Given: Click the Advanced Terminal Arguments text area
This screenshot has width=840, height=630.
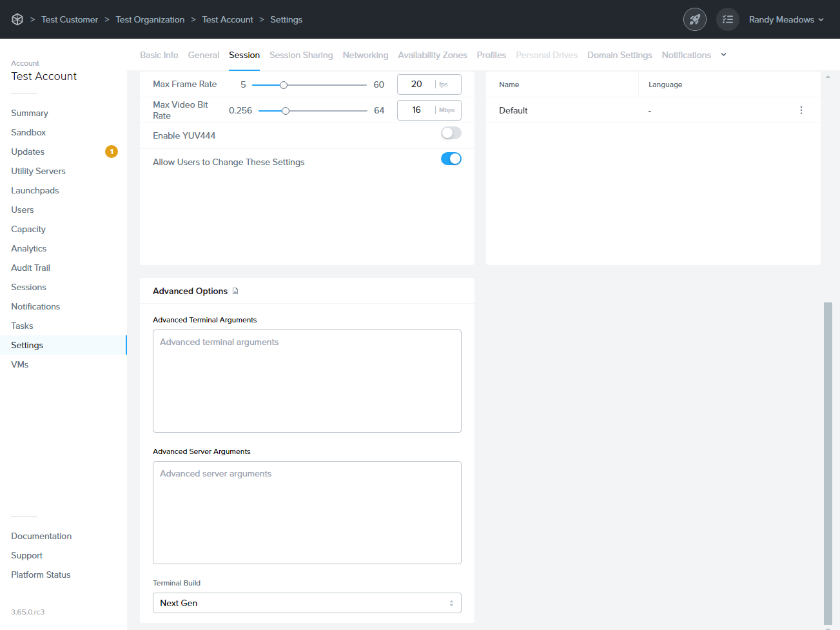Looking at the screenshot, I should click(x=307, y=380).
